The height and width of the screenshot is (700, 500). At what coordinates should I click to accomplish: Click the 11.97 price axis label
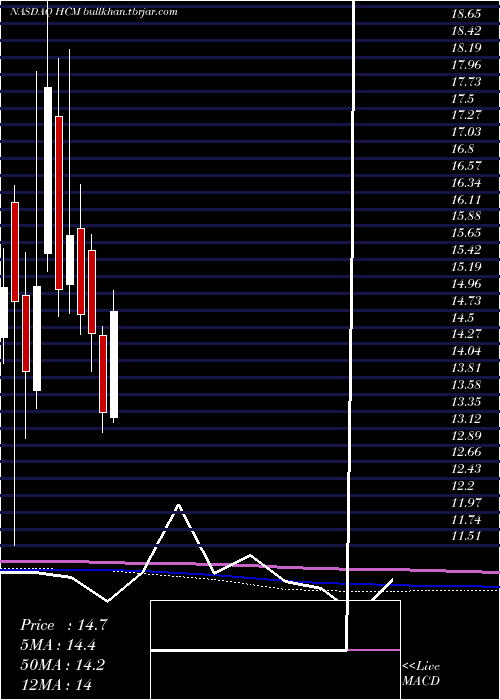[466, 503]
